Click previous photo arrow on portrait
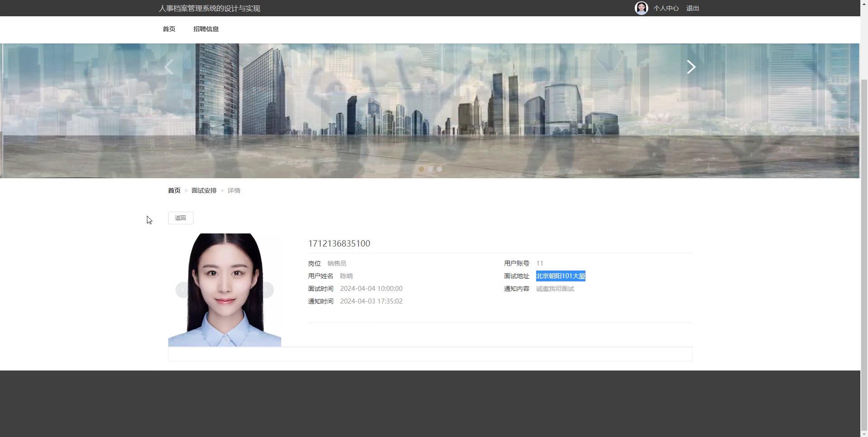This screenshot has width=868, height=437. point(183,290)
